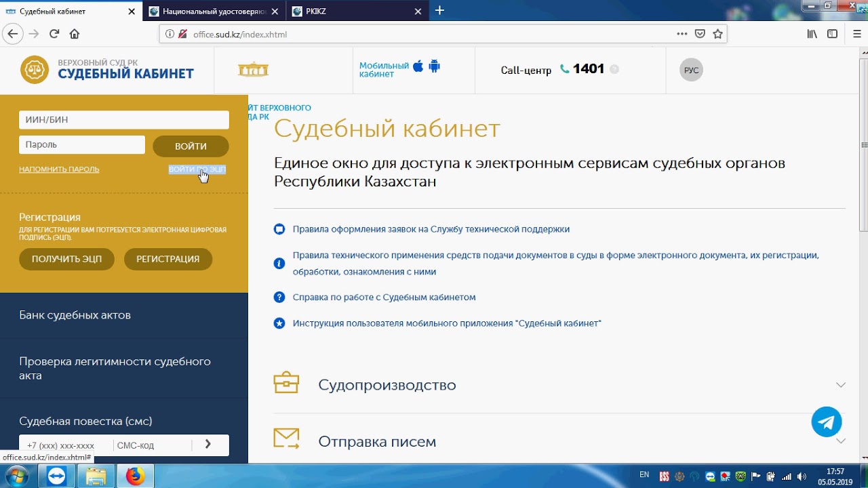Focus the +7 phone number field
The width and height of the screenshot is (868, 488).
(66, 445)
